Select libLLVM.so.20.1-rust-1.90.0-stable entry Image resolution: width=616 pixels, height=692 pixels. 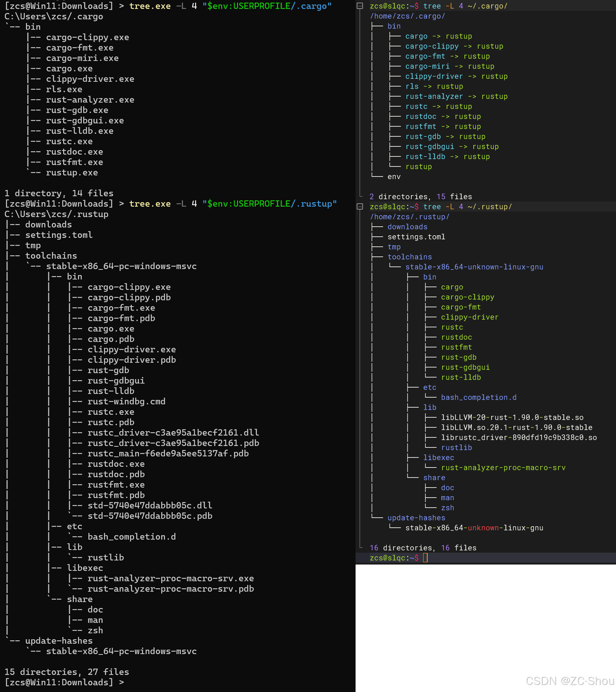516,427
